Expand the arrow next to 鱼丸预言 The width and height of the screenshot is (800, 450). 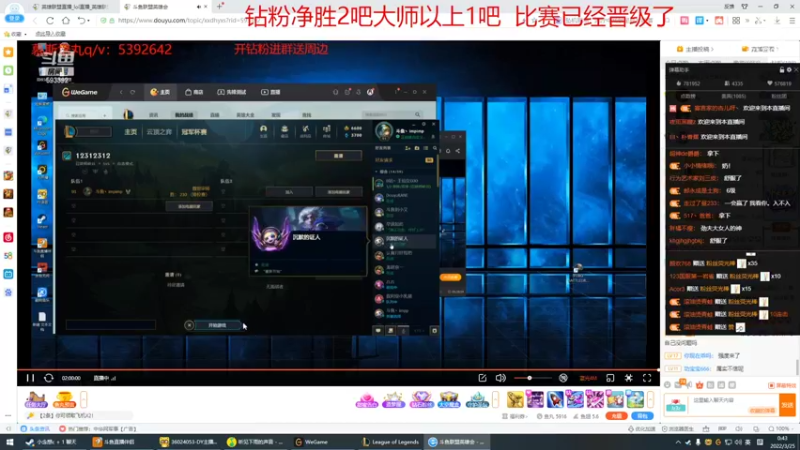coord(84,399)
